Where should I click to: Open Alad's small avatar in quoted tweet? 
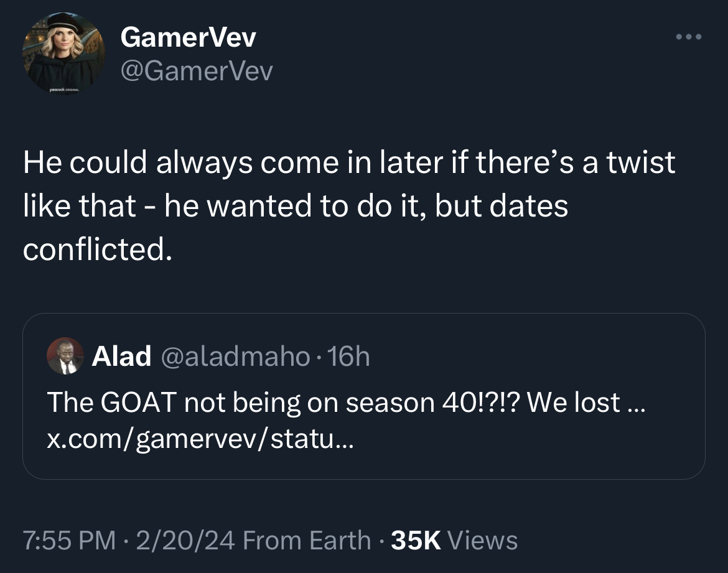click(x=65, y=356)
